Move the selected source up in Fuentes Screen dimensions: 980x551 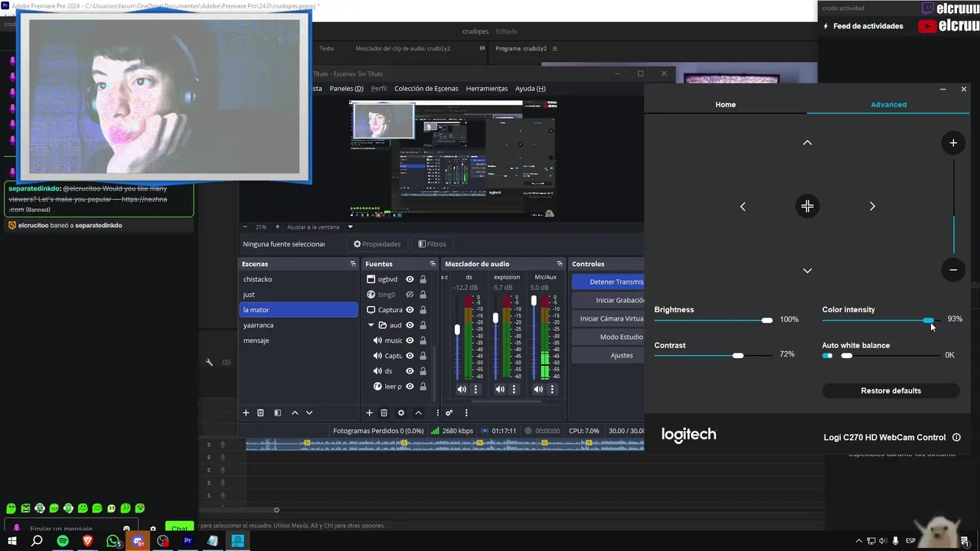[x=418, y=412]
